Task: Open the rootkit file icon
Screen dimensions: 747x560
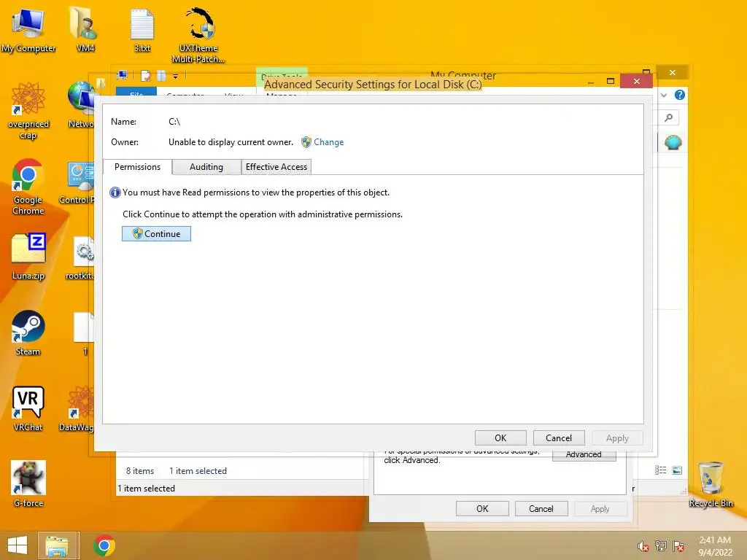Action: pyautogui.click(x=82, y=257)
